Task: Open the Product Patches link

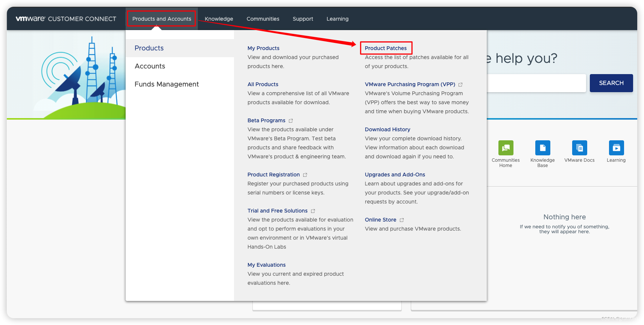Action: click(386, 48)
